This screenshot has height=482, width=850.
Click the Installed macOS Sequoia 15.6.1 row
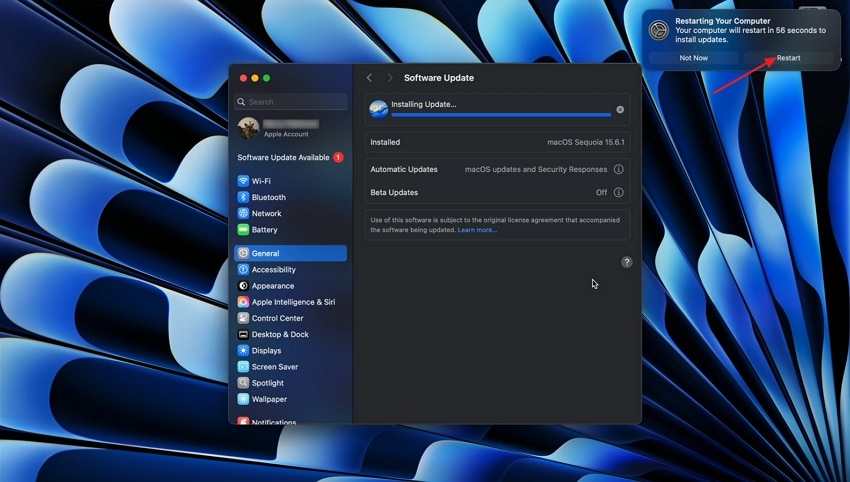[x=497, y=142]
